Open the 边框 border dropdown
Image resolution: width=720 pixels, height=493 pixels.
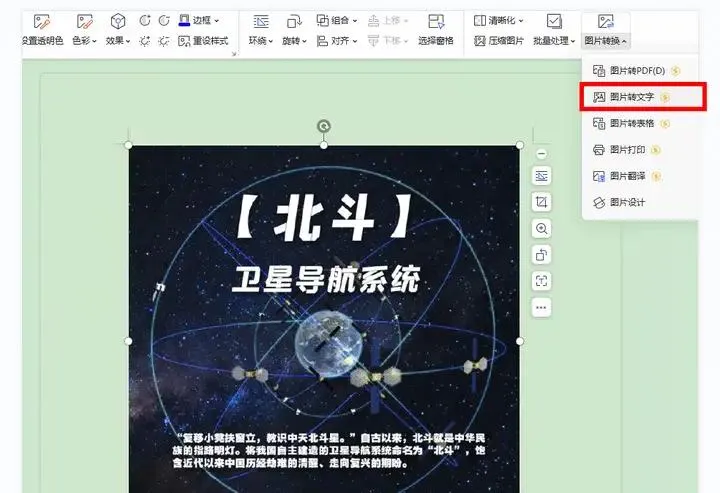tap(198, 20)
